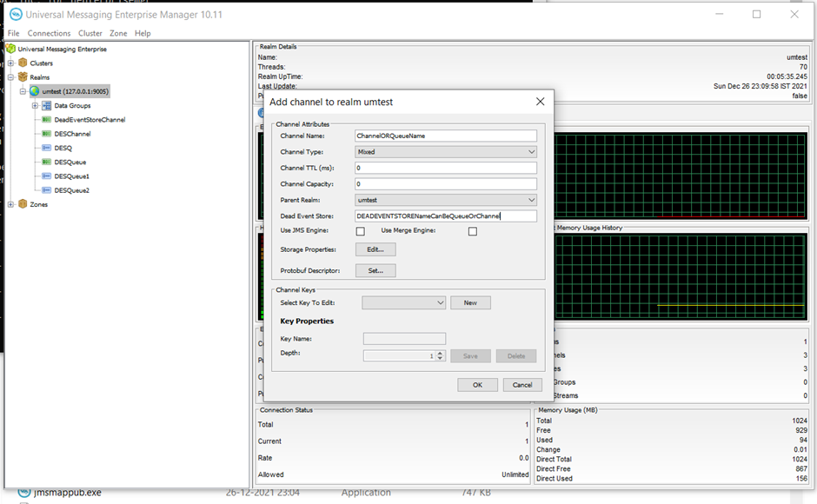
Task: Expand the Zones tree node
Action: pyautogui.click(x=10, y=205)
